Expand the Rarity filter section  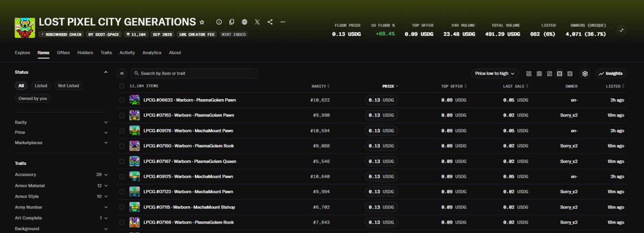(x=62, y=122)
